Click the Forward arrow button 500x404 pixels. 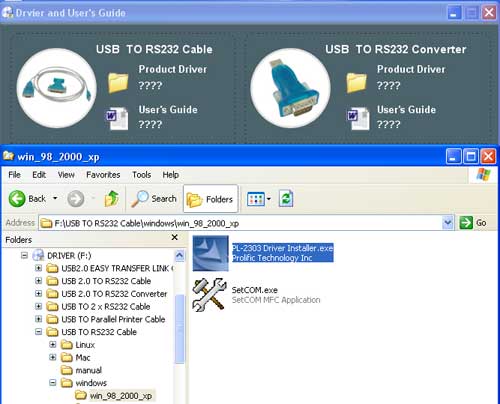point(76,199)
